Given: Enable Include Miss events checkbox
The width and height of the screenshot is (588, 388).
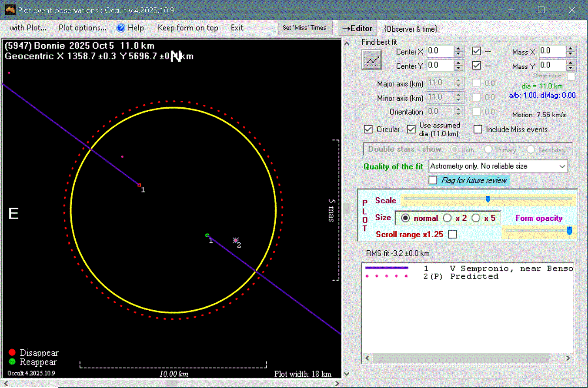Looking at the screenshot, I should (x=478, y=129).
